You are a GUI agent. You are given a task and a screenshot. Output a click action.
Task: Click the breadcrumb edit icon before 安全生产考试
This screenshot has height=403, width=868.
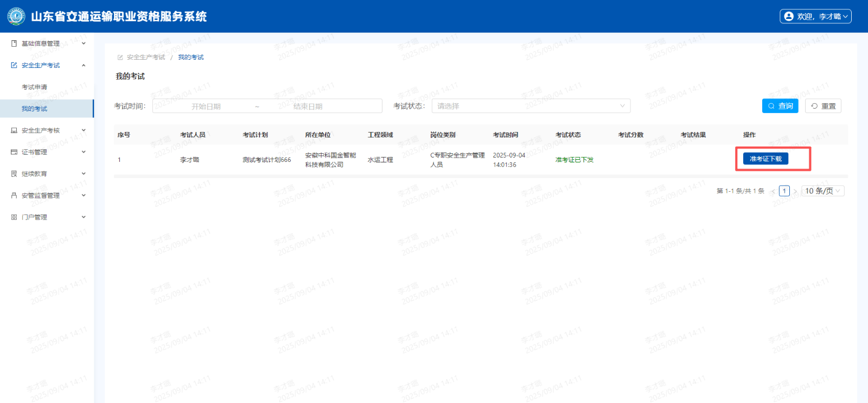[120, 58]
